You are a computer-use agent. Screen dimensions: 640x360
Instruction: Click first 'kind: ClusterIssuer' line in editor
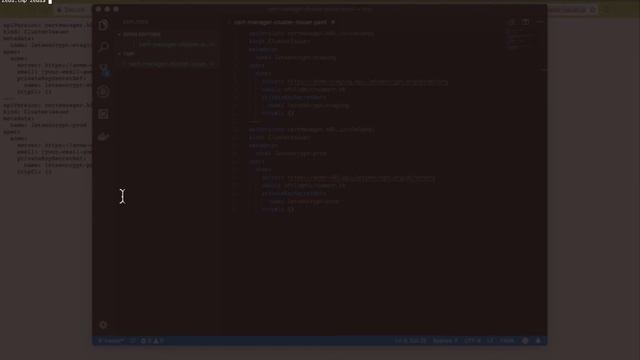pyautogui.click(x=280, y=42)
